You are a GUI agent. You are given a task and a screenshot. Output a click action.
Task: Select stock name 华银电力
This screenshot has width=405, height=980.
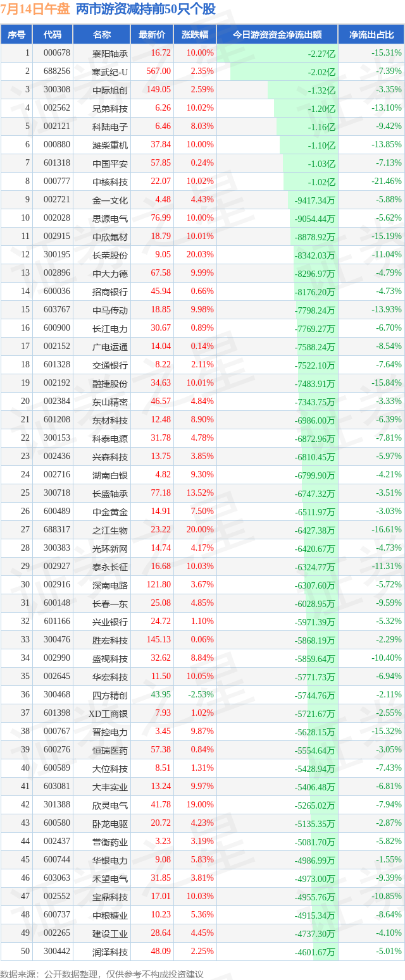(110, 860)
